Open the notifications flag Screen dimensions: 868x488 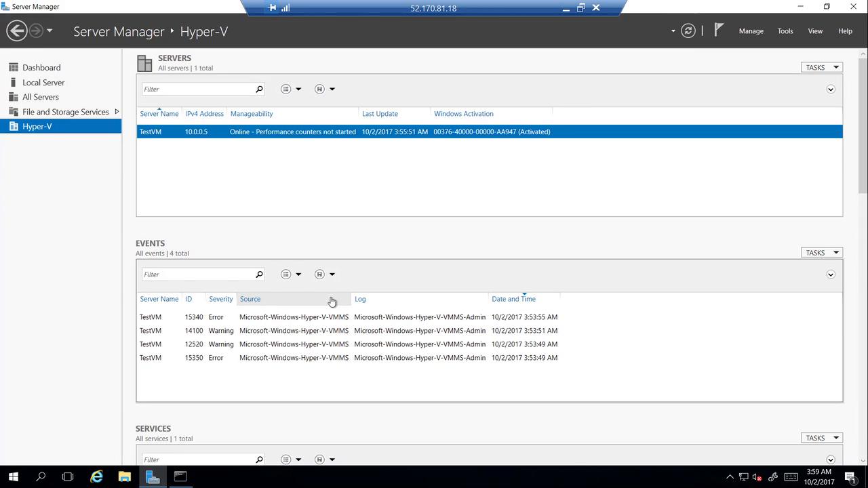pyautogui.click(x=719, y=30)
